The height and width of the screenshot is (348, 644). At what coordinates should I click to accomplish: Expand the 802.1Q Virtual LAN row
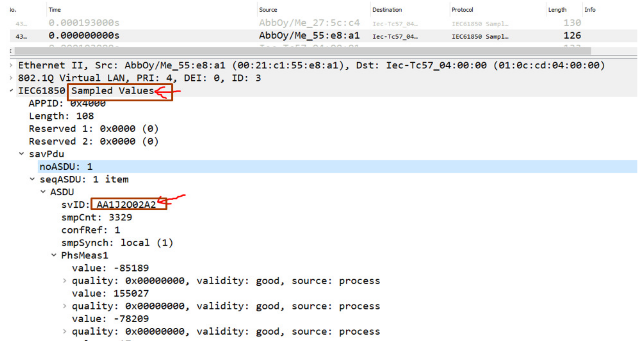point(11,78)
